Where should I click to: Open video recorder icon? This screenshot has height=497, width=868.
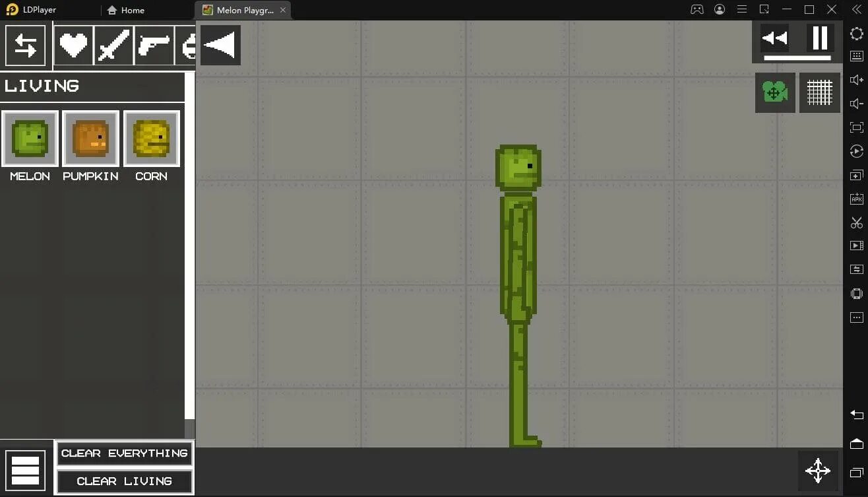click(x=857, y=246)
